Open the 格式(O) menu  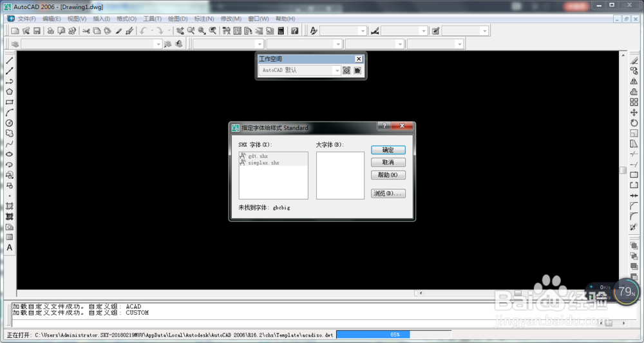126,19
